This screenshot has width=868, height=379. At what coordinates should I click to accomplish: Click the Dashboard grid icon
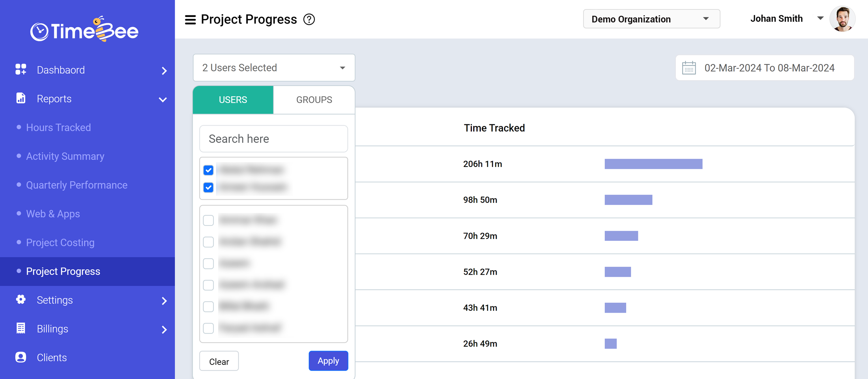pyautogui.click(x=21, y=69)
